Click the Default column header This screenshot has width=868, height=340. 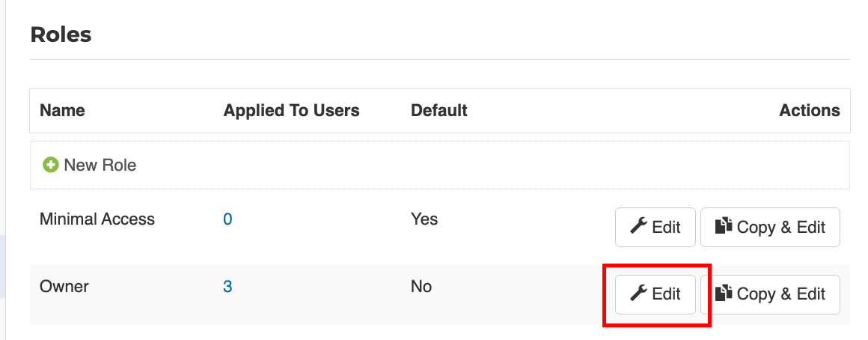tap(438, 111)
